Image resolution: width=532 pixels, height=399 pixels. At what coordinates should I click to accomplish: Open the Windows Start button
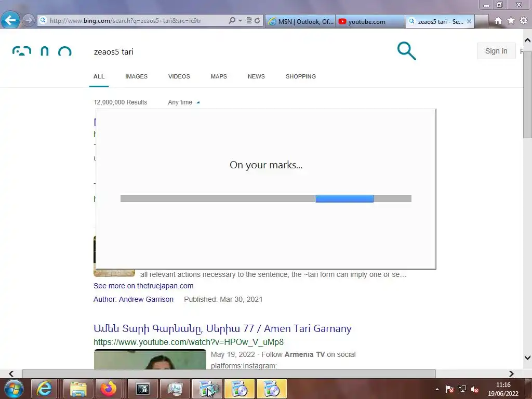[14, 389]
